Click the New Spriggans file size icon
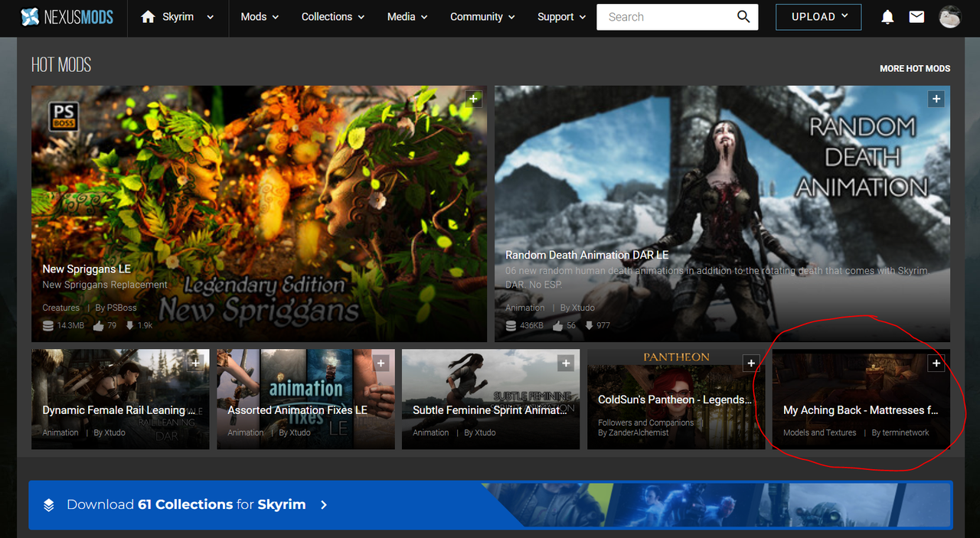The width and height of the screenshot is (980, 538). tap(48, 325)
